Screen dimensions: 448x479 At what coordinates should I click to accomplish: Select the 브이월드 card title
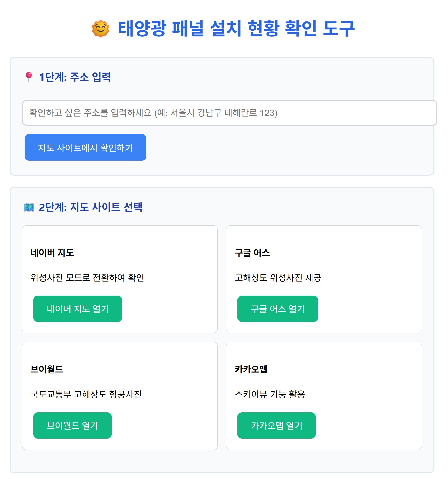(47, 369)
